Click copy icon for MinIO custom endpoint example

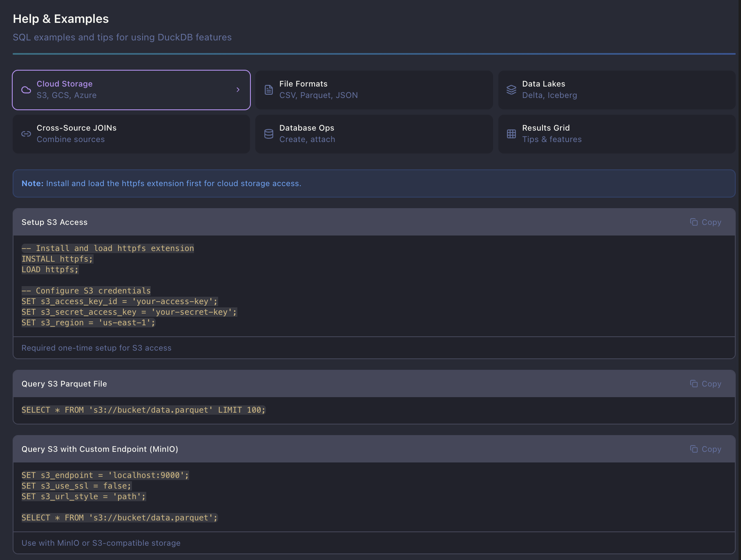click(x=694, y=449)
